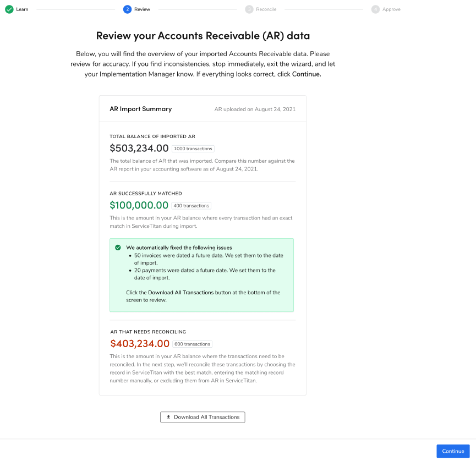Click the 600 transactions badge

point(192,344)
